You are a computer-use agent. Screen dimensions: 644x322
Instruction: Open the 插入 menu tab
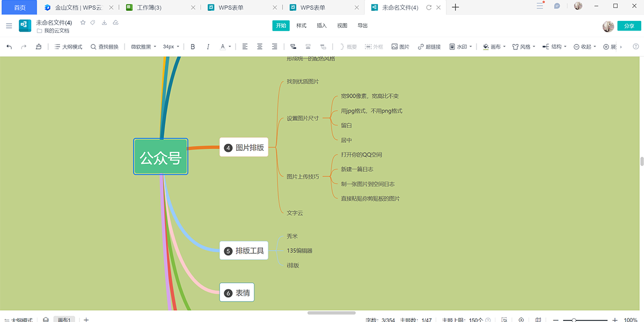321,26
